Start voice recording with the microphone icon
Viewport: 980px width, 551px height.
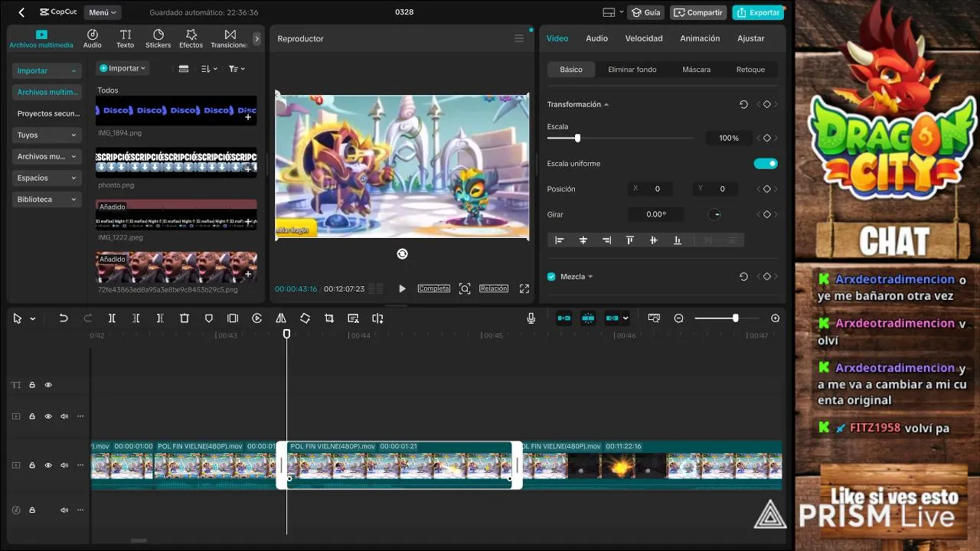pyautogui.click(x=531, y=318)
